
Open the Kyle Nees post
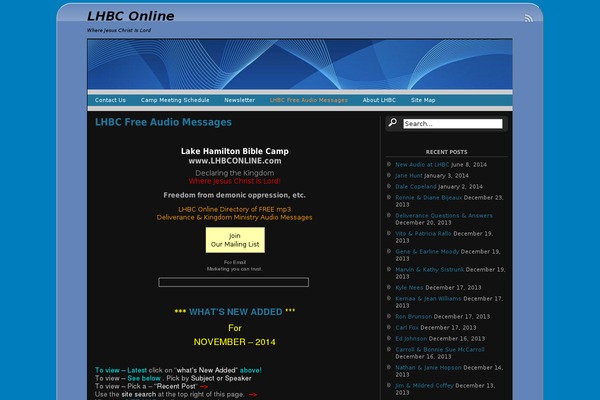tap(409, 287)
